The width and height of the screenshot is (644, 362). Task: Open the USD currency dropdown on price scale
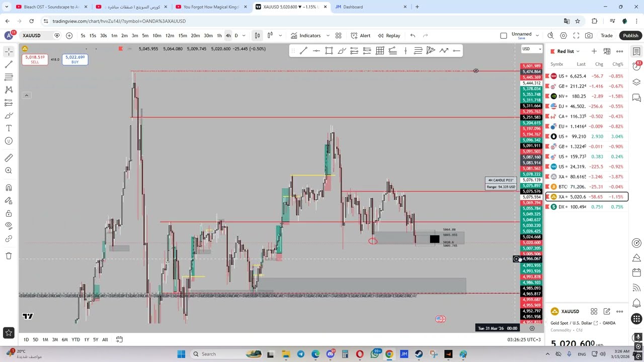(x=531, y=49)
